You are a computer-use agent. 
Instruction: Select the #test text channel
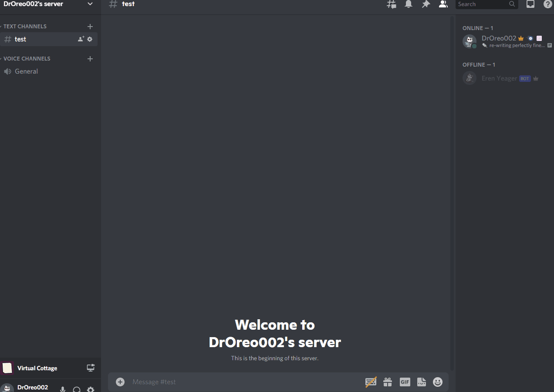pyautogui.click(x=20, y=39)
